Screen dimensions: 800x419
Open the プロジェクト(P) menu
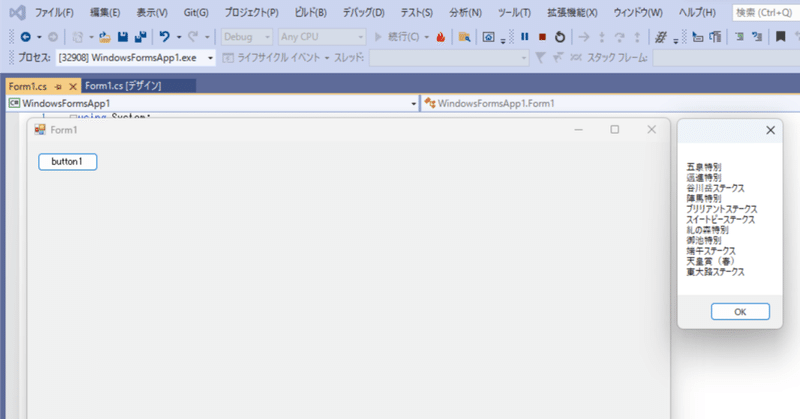(252, 13)
